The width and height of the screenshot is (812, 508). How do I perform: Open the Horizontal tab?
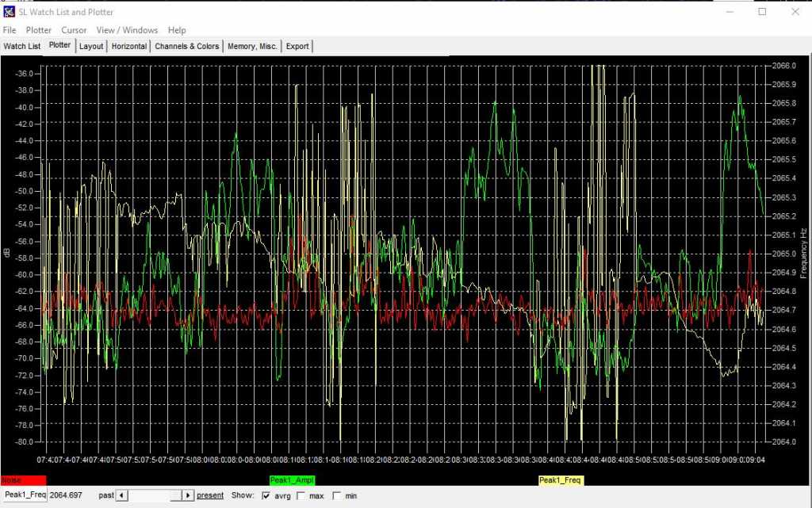[x=129, y=46]
